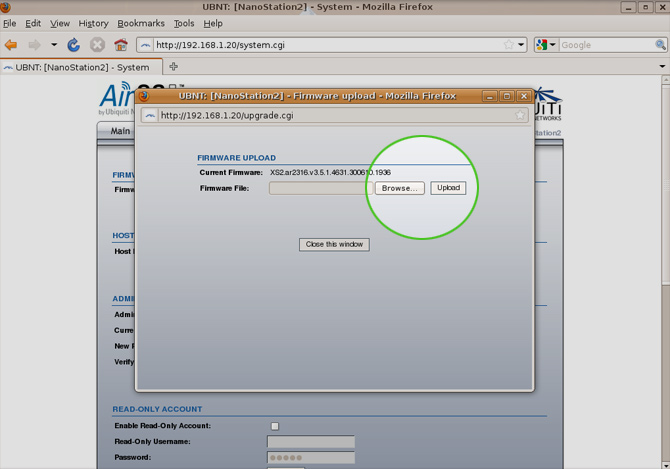Click the Back arrow in Firefox toolbar
Image resolution: width=670 pixels, height=469 pixels.
click(x=11, y=45)
